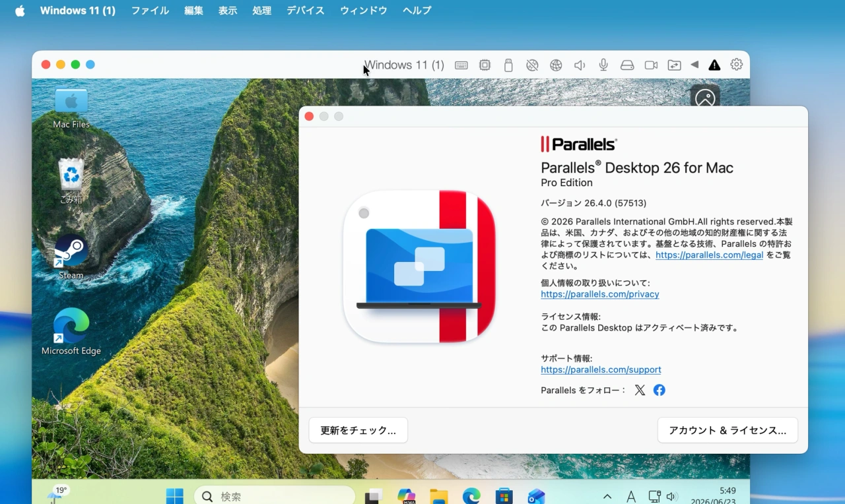Click the IME 'A' input indicator
The image size is (845, 504).
point(631,497)
